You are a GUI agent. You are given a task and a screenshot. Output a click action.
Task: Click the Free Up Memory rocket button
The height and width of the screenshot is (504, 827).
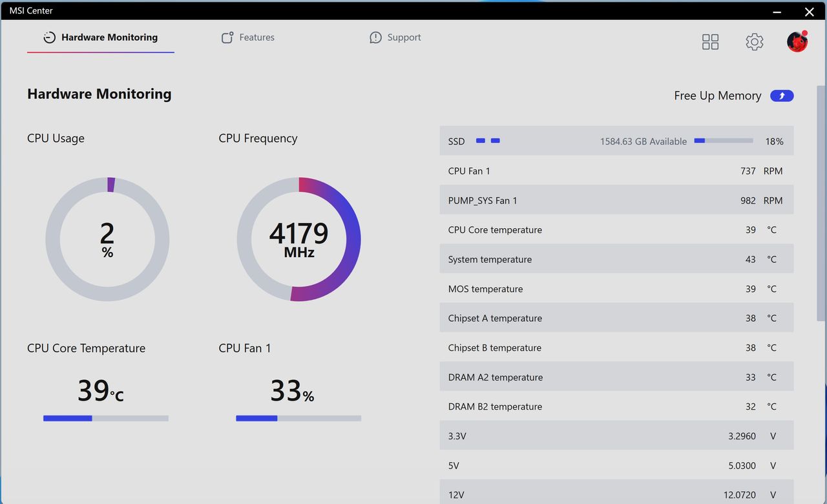(x=782, y=96)
